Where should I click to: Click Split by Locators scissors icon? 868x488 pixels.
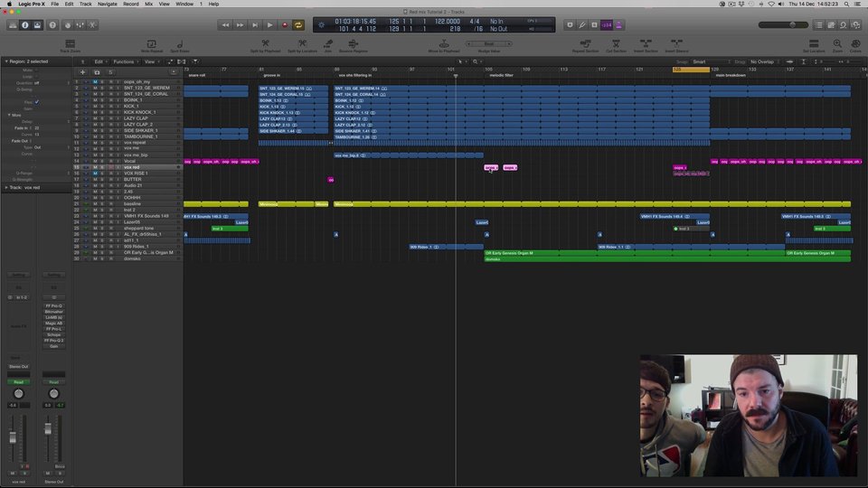(x=302, y=43)
